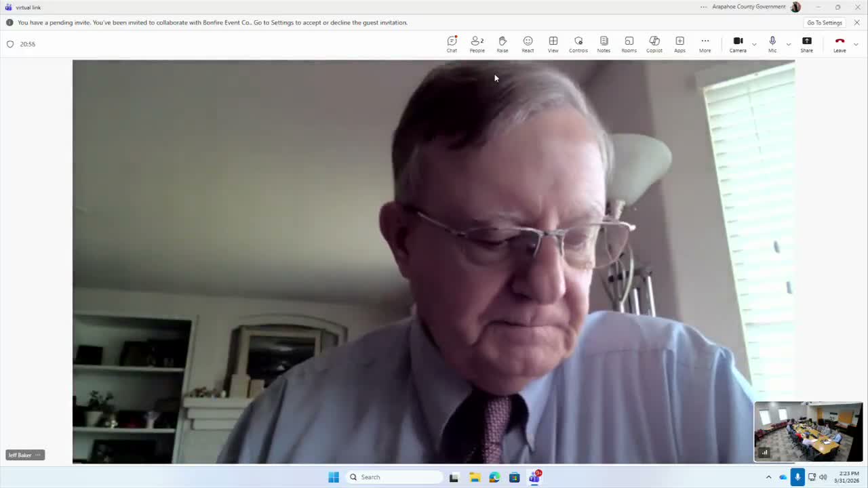868x488 pixels.
Task: Expand camera options dropdown arrow
Action: click(754, 44)
